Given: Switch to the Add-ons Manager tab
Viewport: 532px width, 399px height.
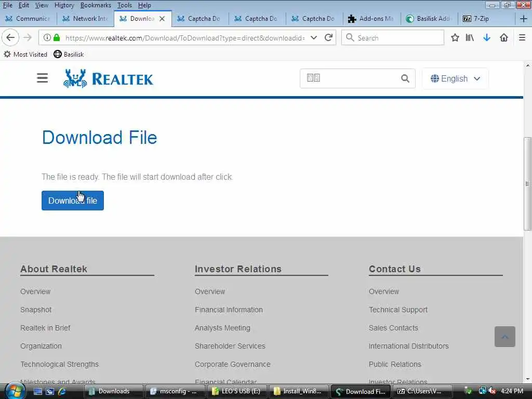Looking at the screenshot, I should [x=371, y=19].
